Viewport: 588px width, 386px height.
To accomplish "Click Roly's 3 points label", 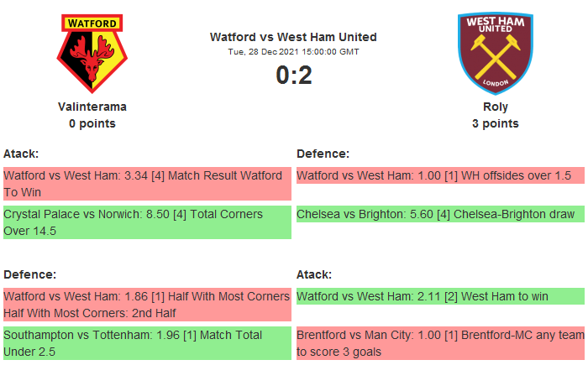I will coord(495,124).
